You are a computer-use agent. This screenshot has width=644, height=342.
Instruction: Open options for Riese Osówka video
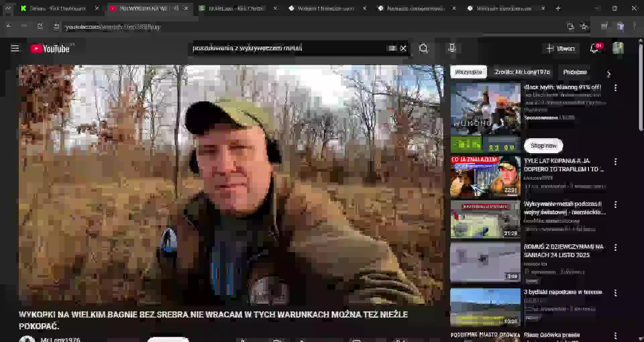615,336
